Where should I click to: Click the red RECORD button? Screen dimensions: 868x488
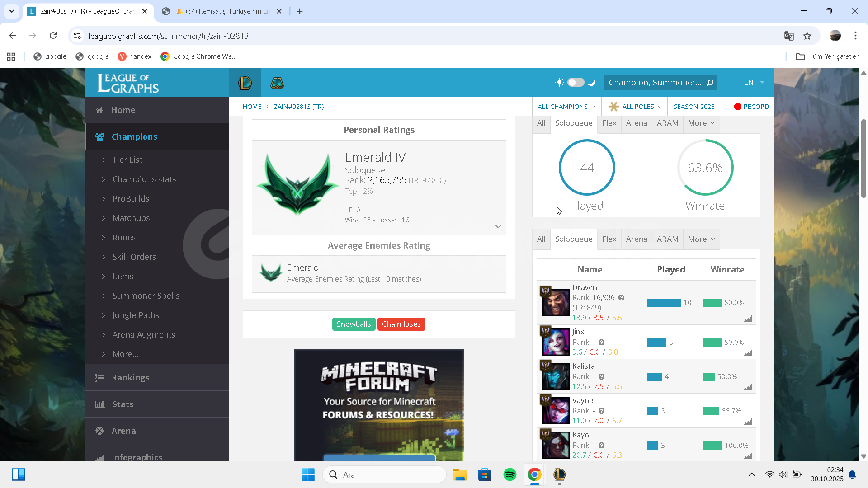[751, 107]
